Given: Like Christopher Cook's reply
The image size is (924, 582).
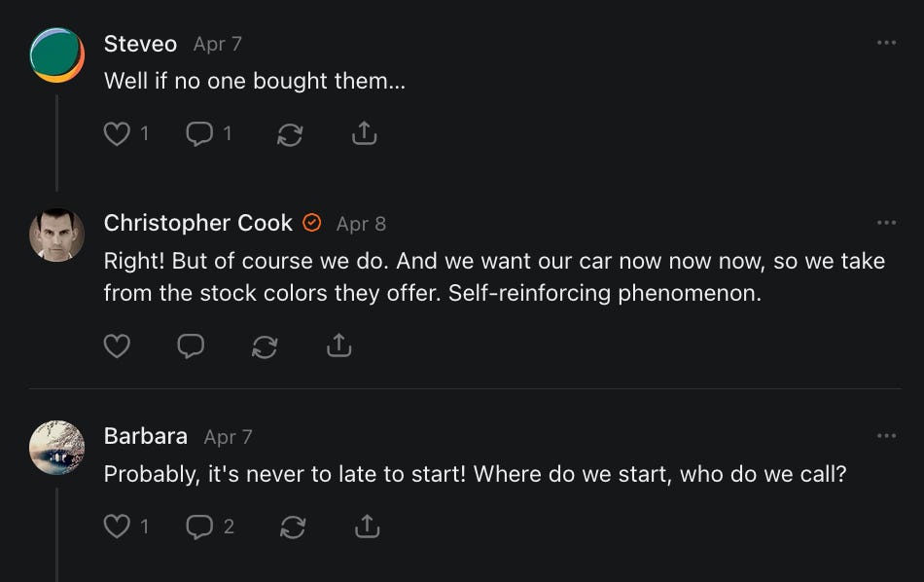Looking at the screenshot, I should 117,346.
